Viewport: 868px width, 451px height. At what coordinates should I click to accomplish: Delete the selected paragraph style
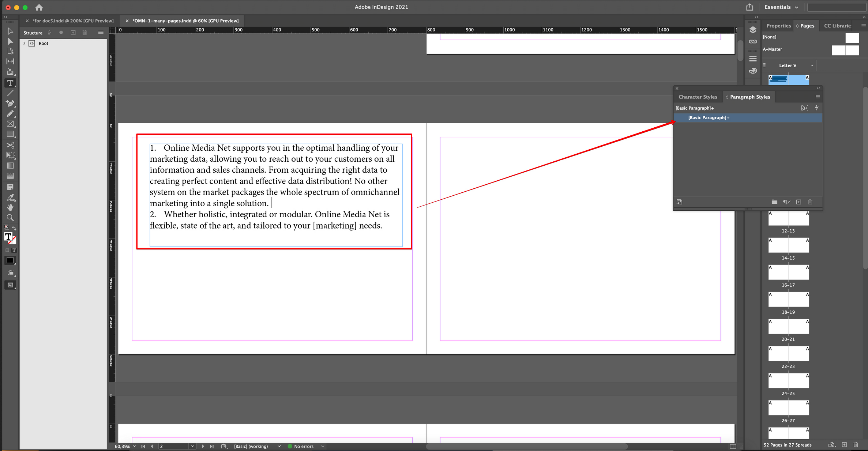point(810,202)
